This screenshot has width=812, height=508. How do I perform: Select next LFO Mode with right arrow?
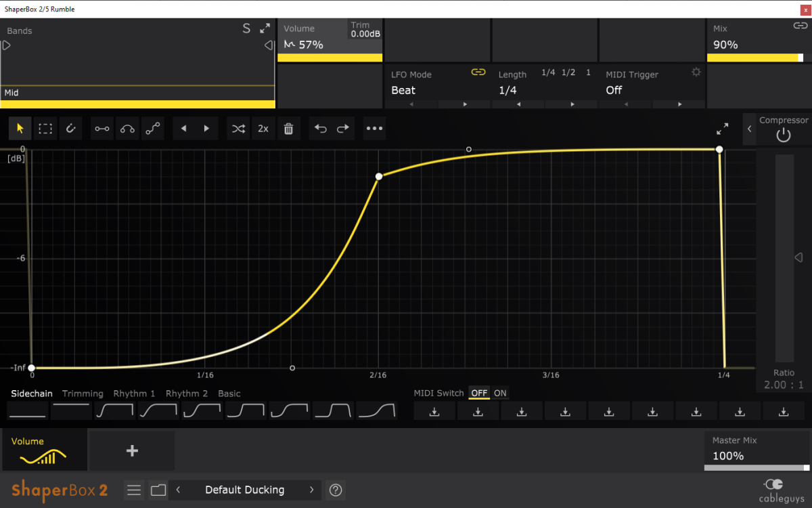coord(464,104)
